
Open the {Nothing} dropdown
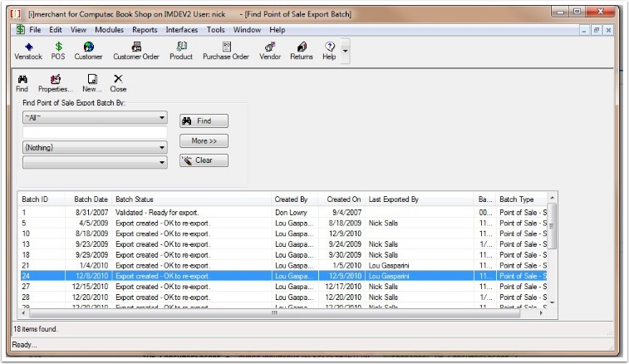(162, 148)
